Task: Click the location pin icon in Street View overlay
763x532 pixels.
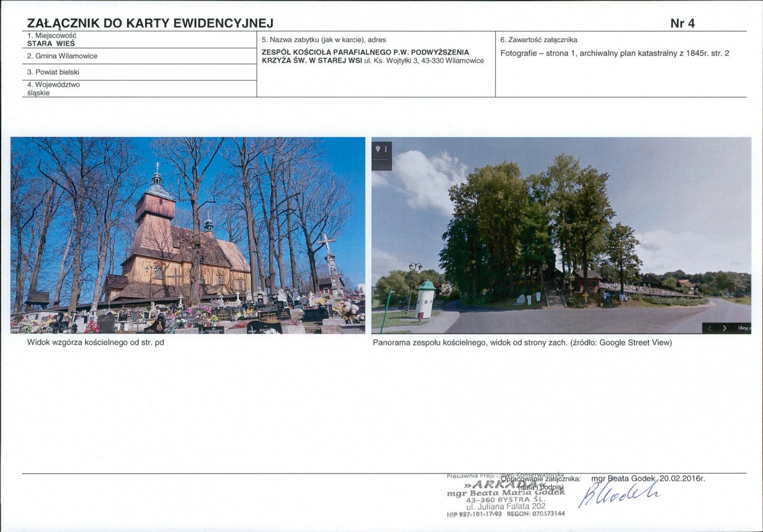Action: (x=377, y=147)
